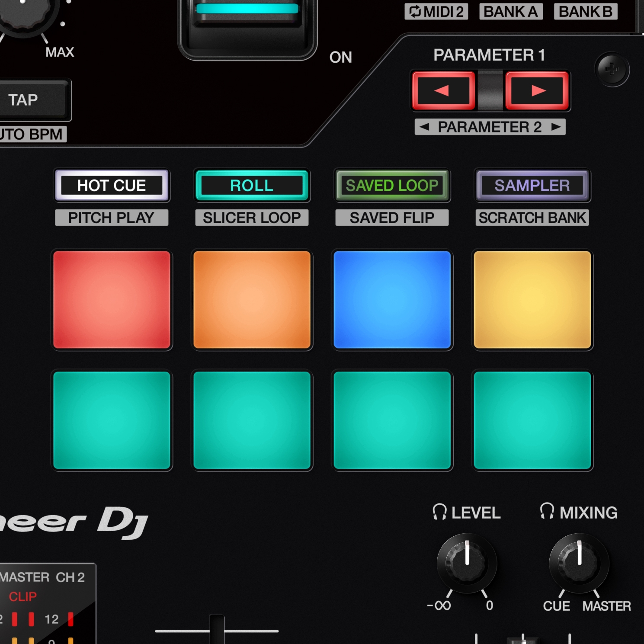
Task: Select BANK A
Action: click(511, 12)
